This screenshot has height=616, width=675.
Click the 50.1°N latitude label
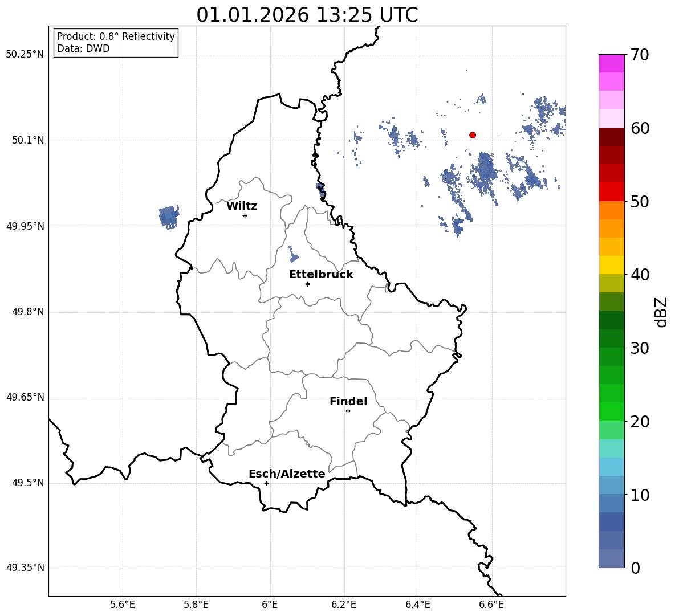click(x=28, y=140)
